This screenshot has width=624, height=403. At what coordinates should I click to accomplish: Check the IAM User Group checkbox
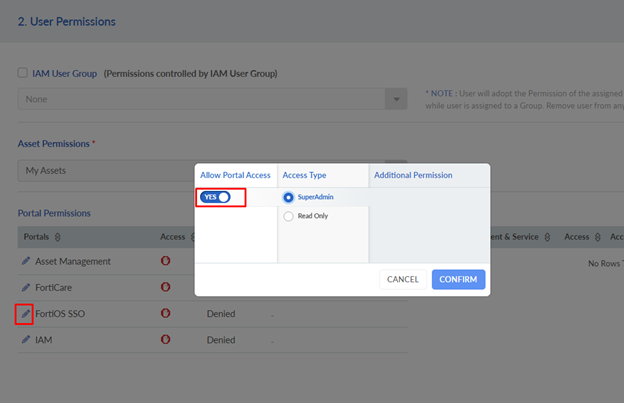(x=23, y=73)
